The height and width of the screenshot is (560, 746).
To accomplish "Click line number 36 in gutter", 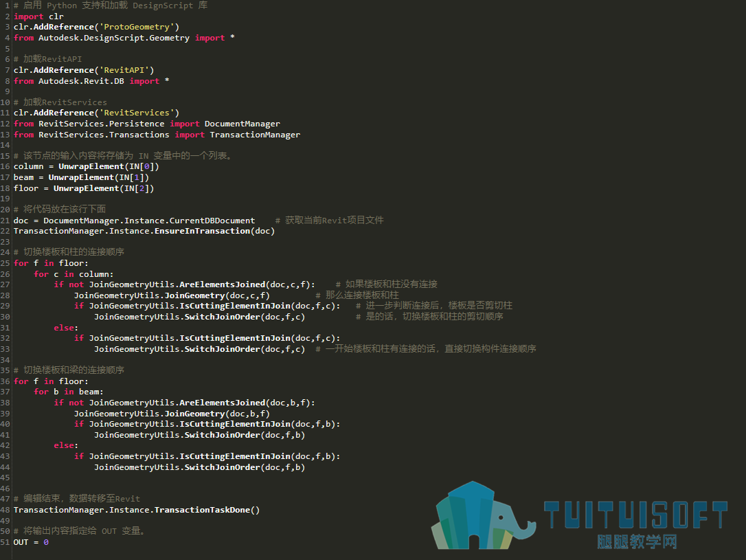I will tap(5, 381).
